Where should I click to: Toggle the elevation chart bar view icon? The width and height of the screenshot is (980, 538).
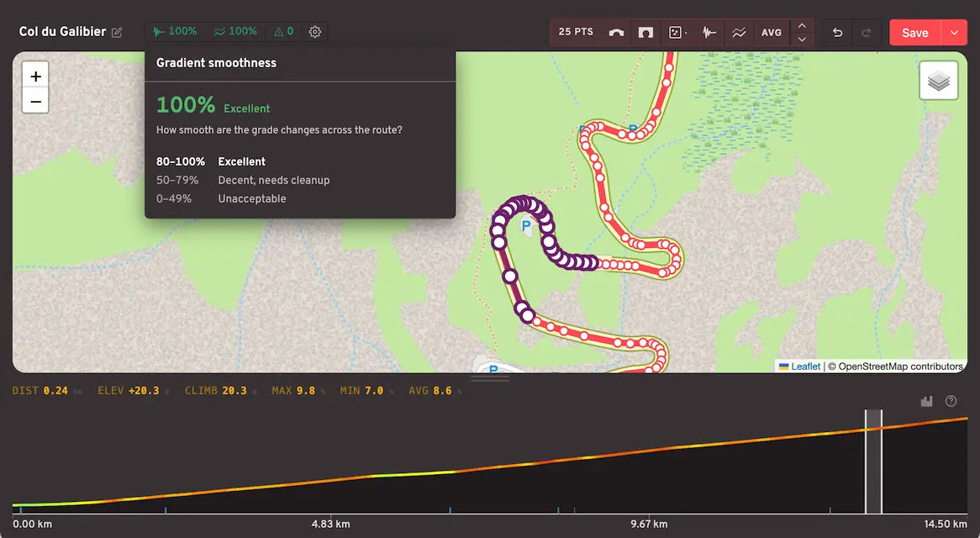[926, 401]
